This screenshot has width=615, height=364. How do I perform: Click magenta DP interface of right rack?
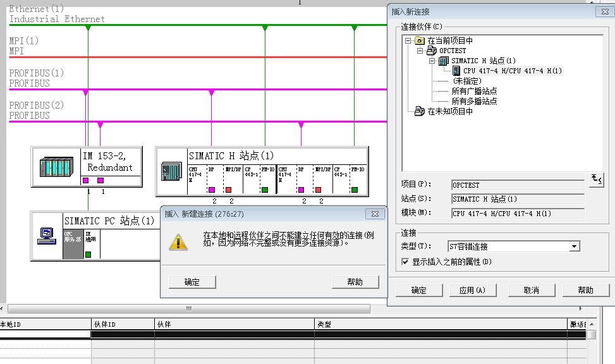pyautogui.click(x=301, y=190)
